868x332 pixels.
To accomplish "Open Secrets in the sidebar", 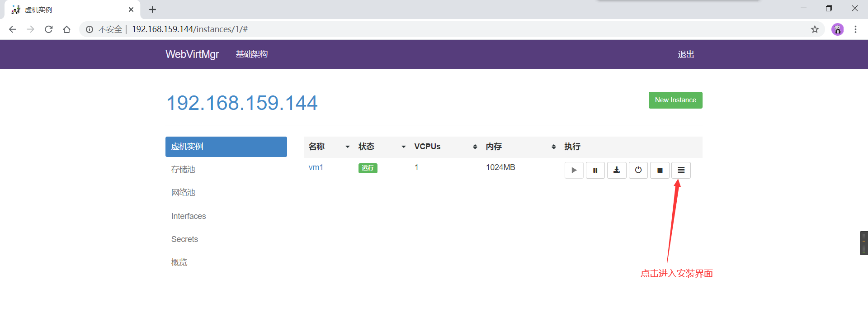I will click(226, 239).
